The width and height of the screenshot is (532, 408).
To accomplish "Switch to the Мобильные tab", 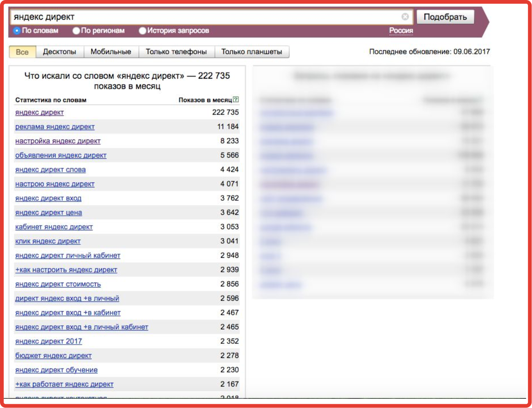I will 111,52.
